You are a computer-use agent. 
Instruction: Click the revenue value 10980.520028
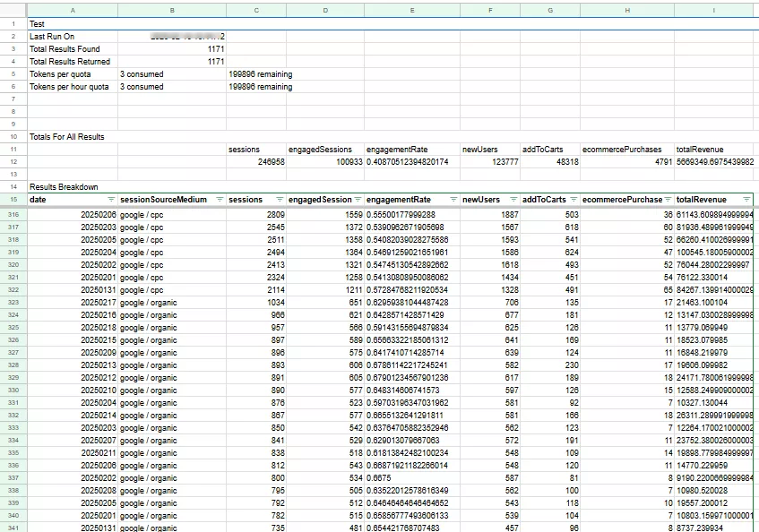click(x=714, y=491)
